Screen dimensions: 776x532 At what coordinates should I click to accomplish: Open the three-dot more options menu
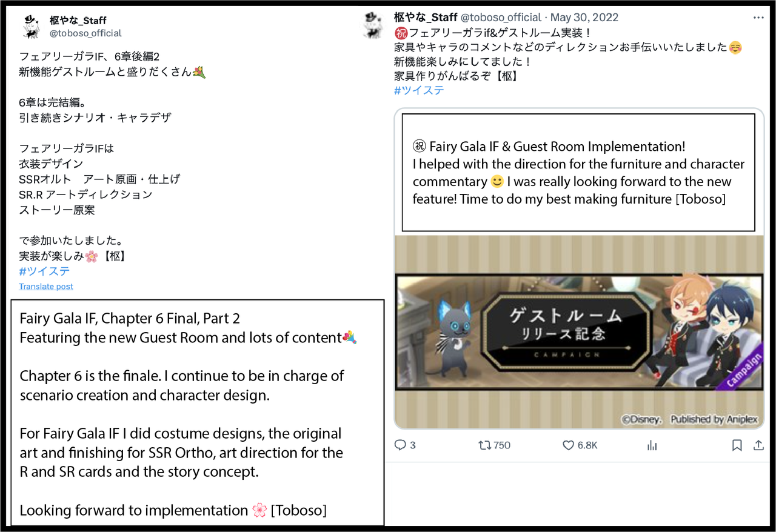(758, 18)
